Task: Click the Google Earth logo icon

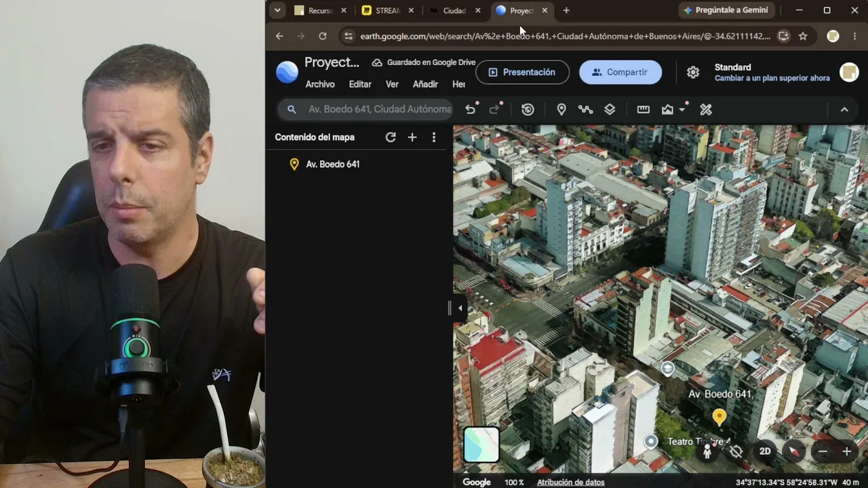Action: point(287,72)
